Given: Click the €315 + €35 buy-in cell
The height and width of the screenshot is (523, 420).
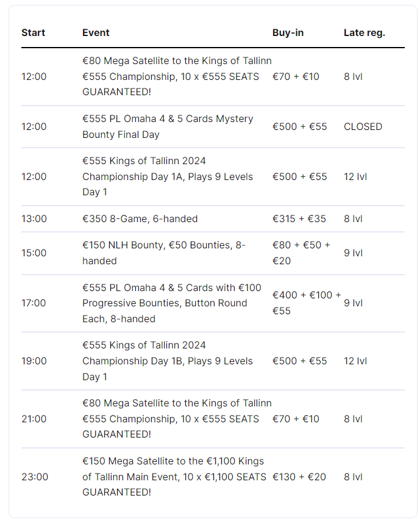Looking at the screenshot, I should click(x=299, y=218).
